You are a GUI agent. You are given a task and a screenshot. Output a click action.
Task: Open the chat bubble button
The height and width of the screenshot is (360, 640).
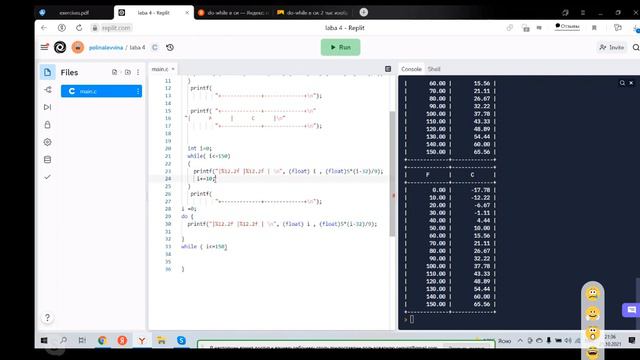pos(631,310)
